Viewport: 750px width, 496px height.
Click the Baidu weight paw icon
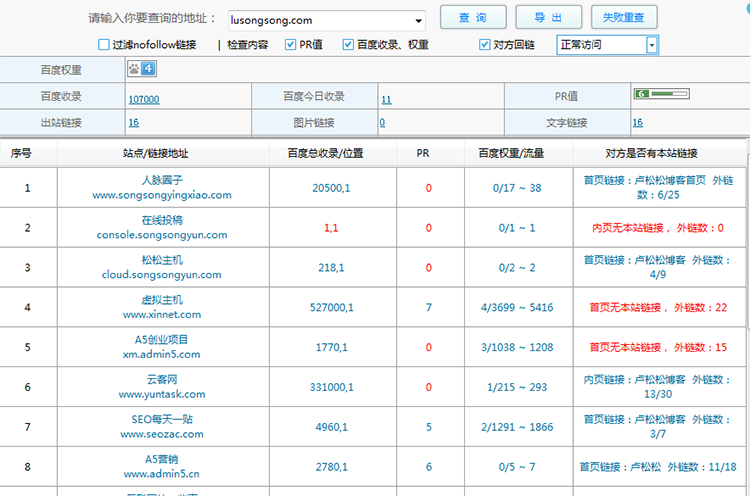tap(141, 69)
